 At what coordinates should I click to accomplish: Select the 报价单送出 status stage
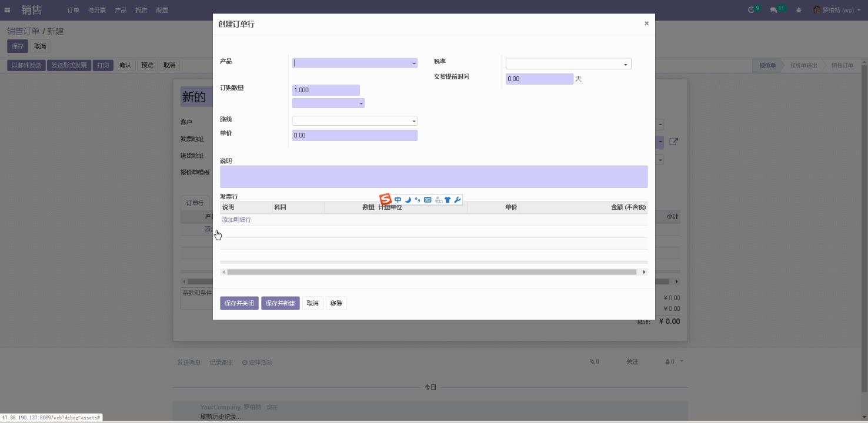pyautogui.click(x=804, y=65)
